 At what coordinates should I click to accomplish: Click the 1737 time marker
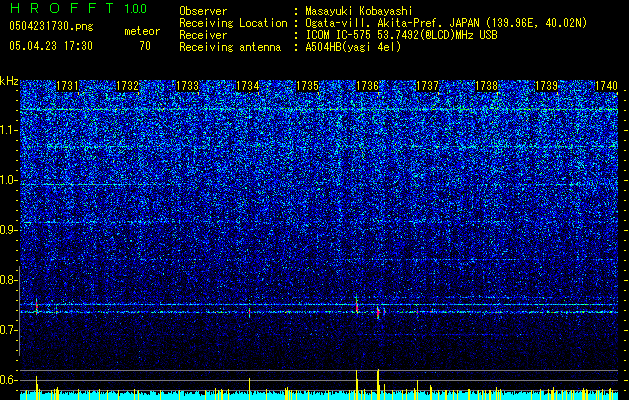427,86
